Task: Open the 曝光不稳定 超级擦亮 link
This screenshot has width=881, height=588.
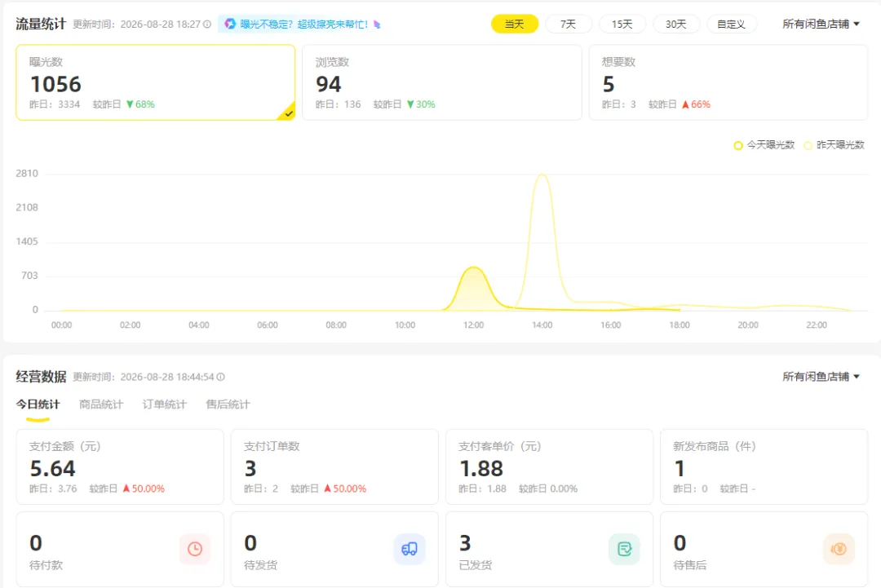Action: [304, 24]
